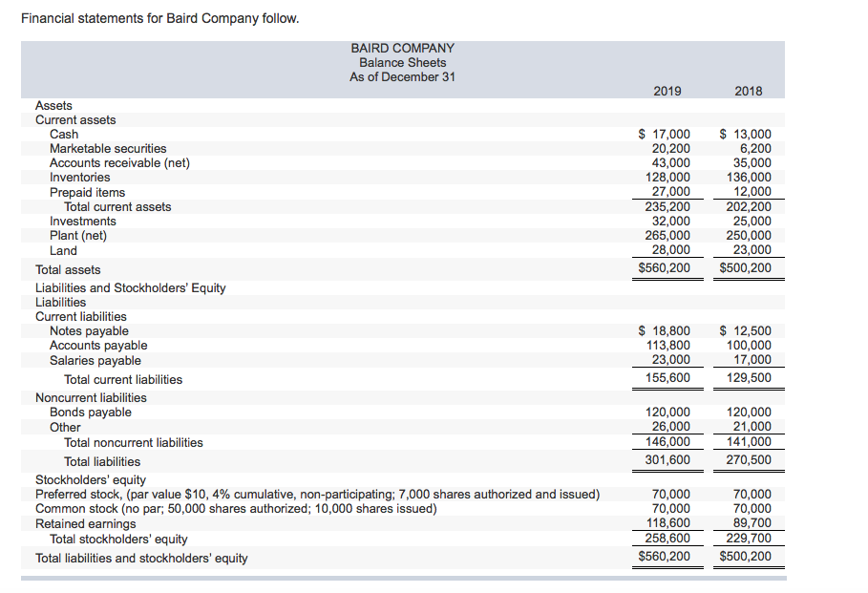The image size is (868, 593).
Task: Click the Accounts payable label
Action: (x=99, y=345)
